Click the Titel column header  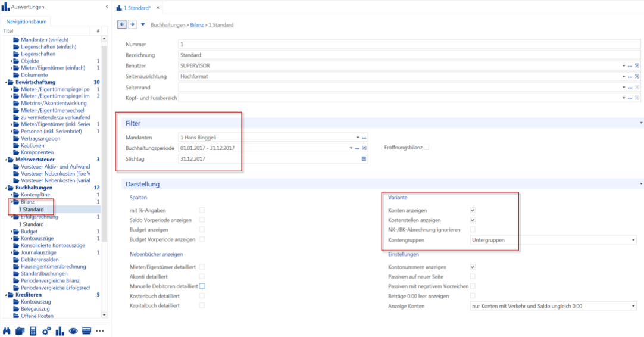click(46, 31)
